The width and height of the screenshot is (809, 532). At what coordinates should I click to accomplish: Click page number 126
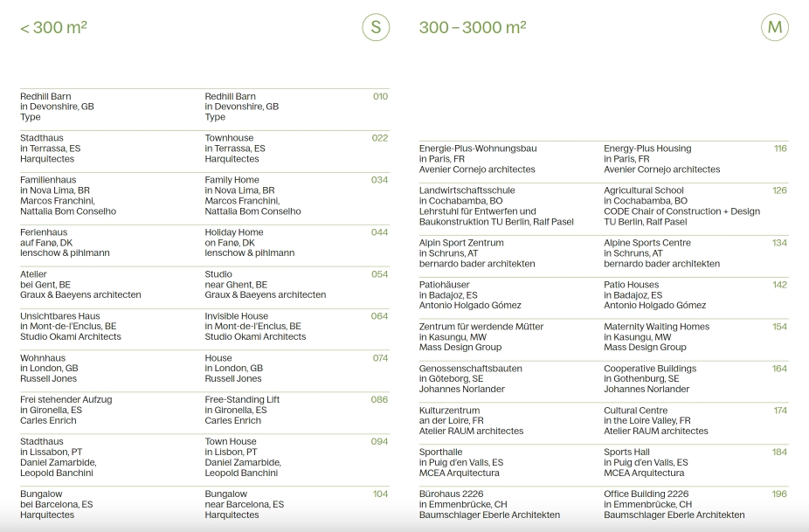779,190
